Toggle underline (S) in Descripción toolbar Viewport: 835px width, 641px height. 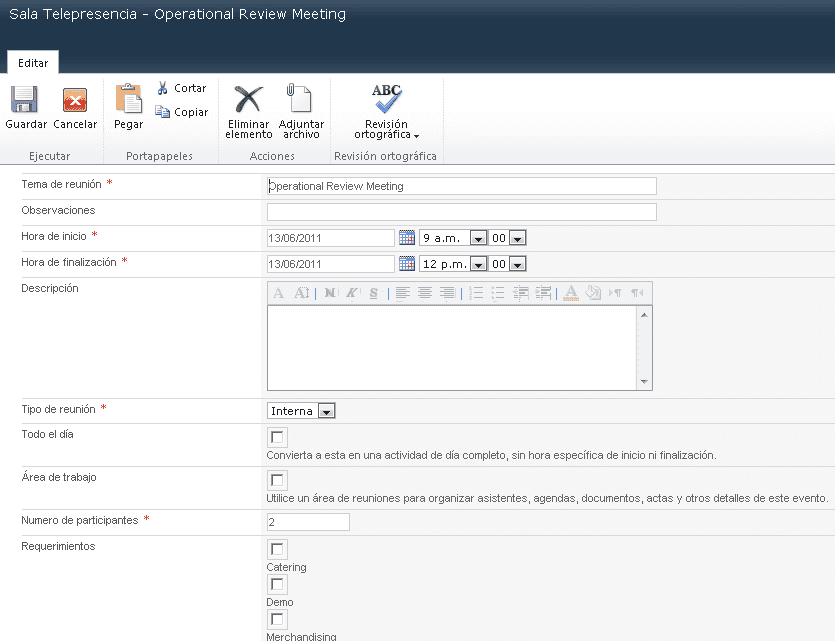tap(374, 292)
